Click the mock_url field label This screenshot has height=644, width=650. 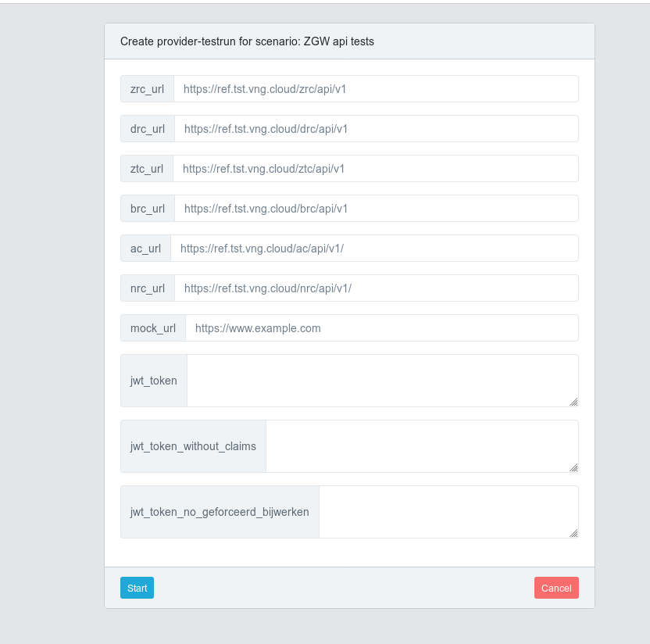152,327
